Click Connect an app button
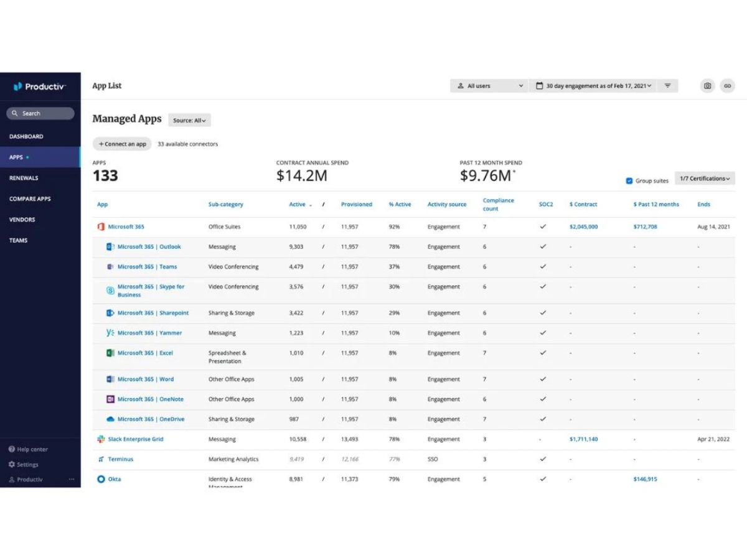747x560 pixels. (x=122, y=144)
